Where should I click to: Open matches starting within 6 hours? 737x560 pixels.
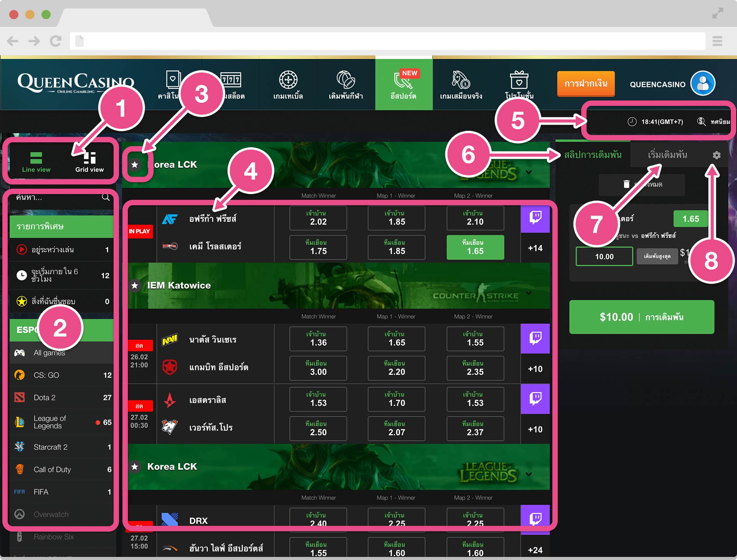tap(61, 275)
